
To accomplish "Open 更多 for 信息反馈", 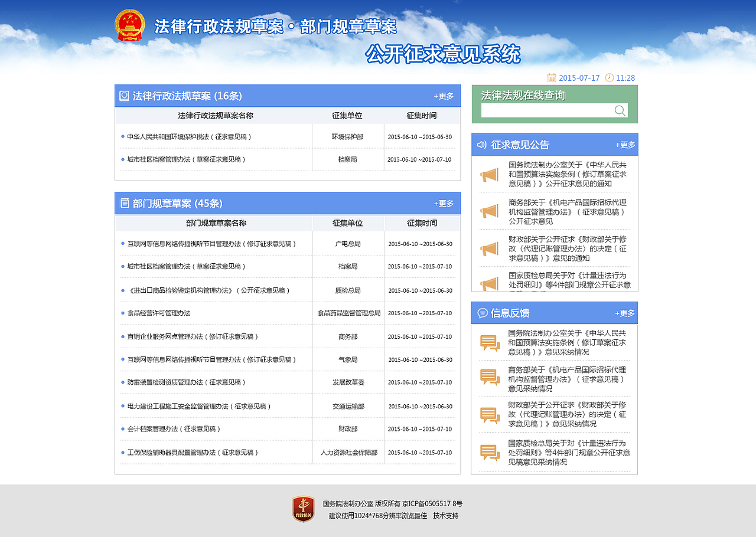I will [624, 313].
